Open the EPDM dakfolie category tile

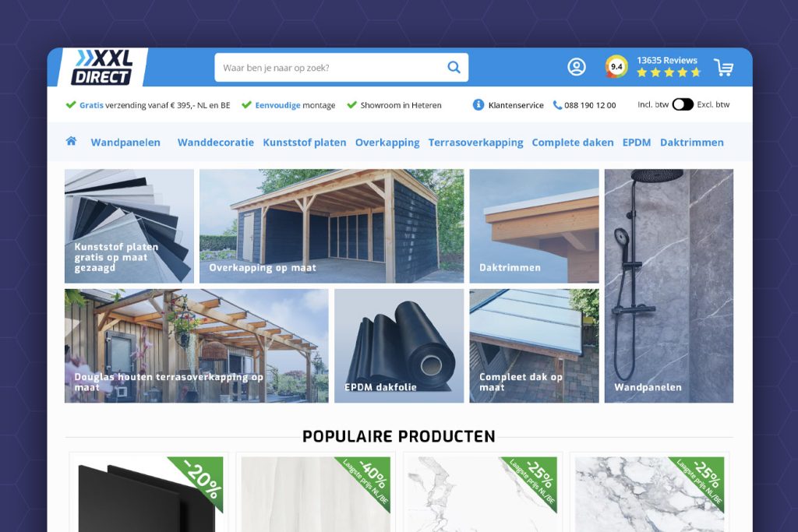[x=398, y=346]
